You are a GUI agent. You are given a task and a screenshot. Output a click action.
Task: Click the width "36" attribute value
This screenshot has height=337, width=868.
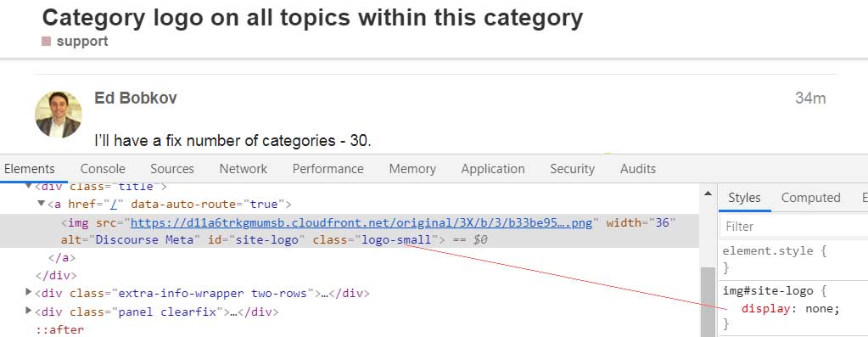[663, 223]
